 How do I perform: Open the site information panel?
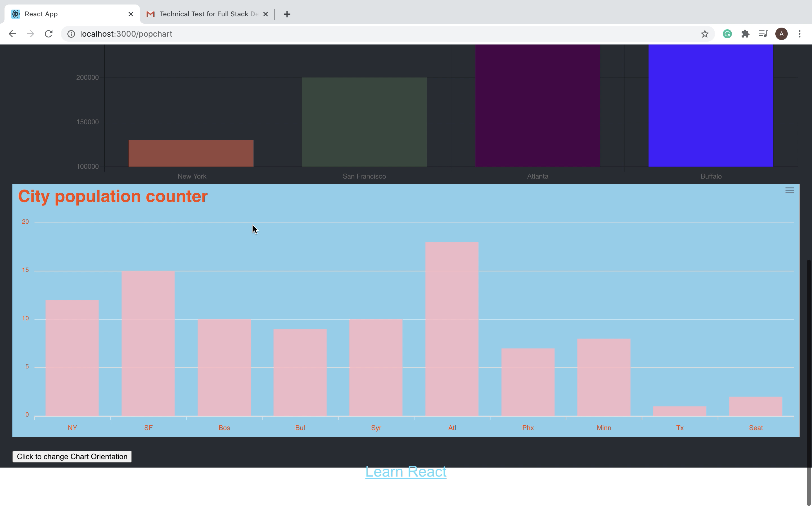[x=71, y=34]
